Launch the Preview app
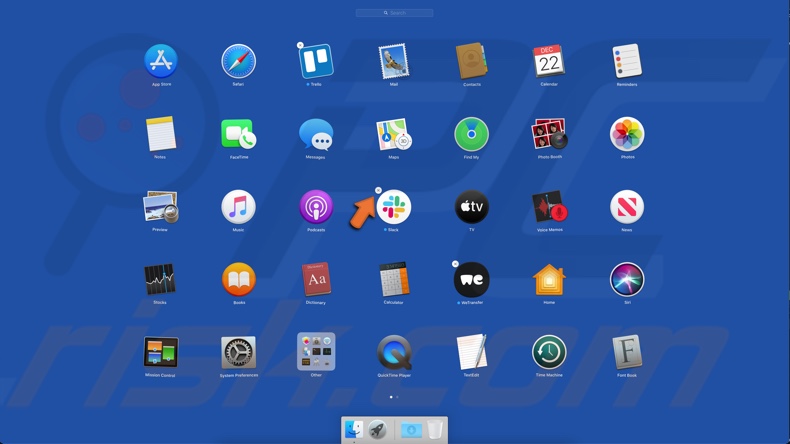 click(161, 207)
